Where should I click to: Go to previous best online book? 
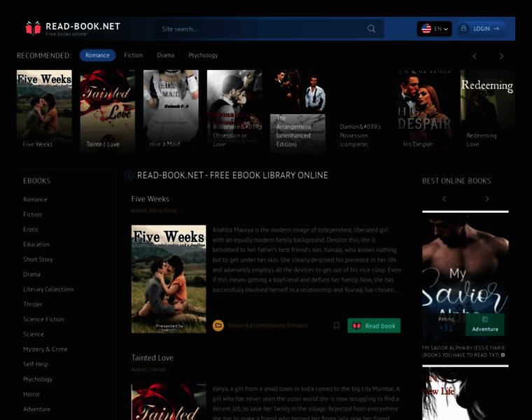444,199
